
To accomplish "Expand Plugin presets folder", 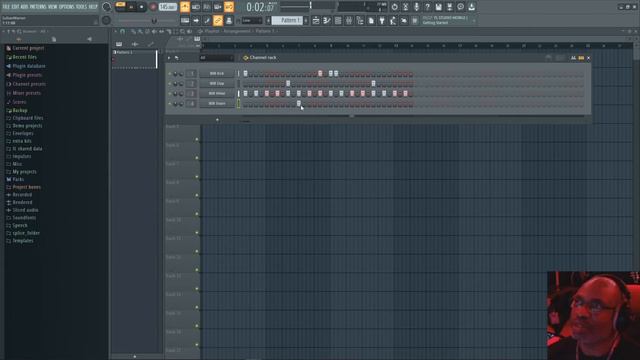I will point(27,75).
